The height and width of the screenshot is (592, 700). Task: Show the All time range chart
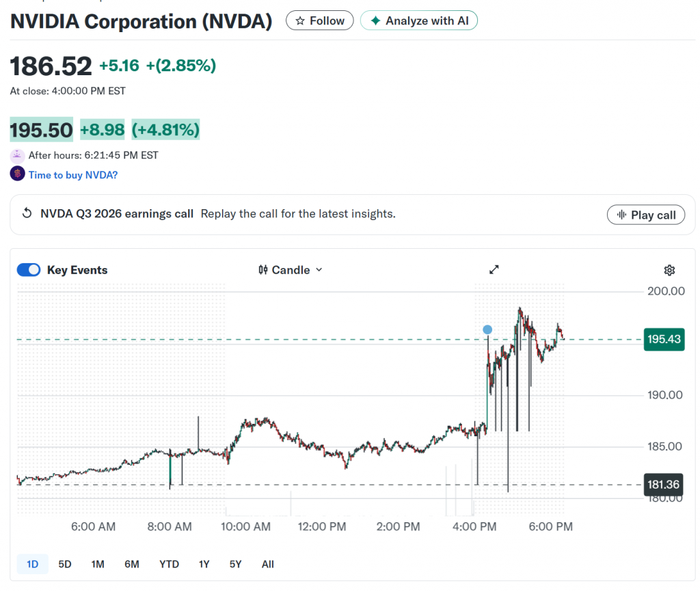click(x=267, y=564)
